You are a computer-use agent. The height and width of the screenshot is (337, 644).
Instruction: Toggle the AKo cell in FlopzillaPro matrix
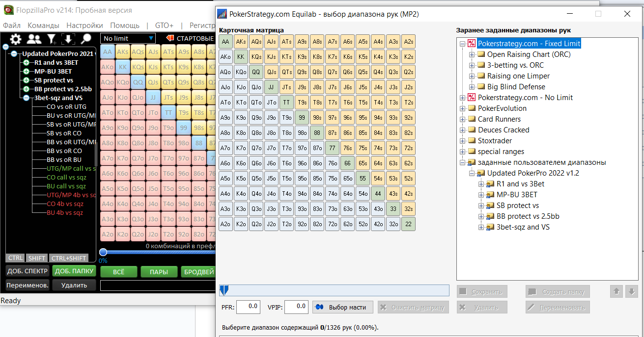tap(107, 67)
